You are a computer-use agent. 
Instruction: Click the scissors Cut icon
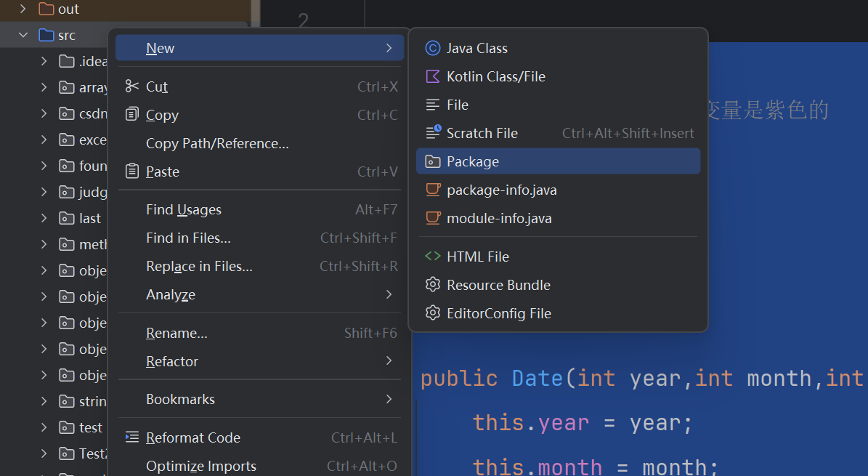click(x=131, y=86)
